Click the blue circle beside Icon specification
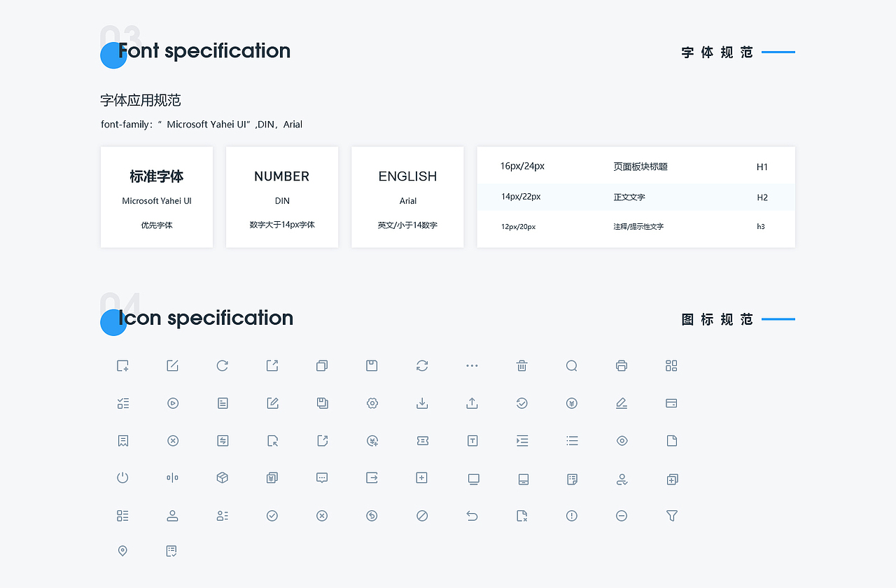896x588 pixels. click(113, 323)
